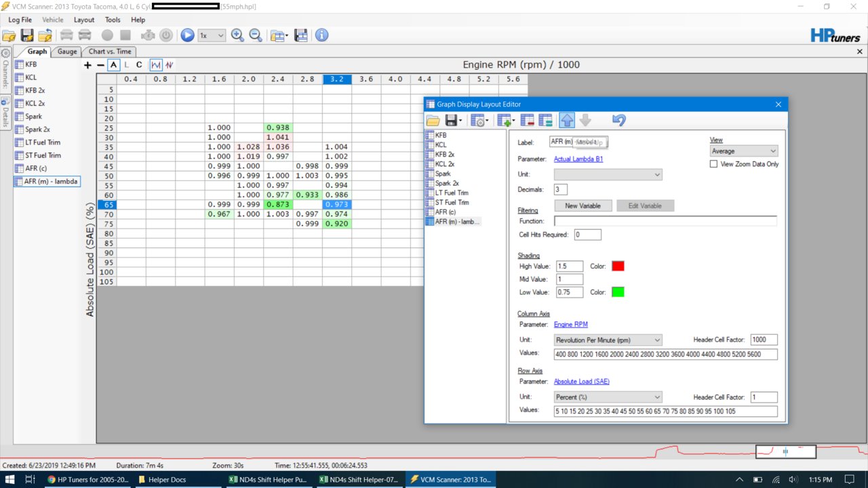Click the Column Axis Header Cell Factor field
Image resolution: width=868 pixels, height=488 pixels.
[x=764, y=340]
